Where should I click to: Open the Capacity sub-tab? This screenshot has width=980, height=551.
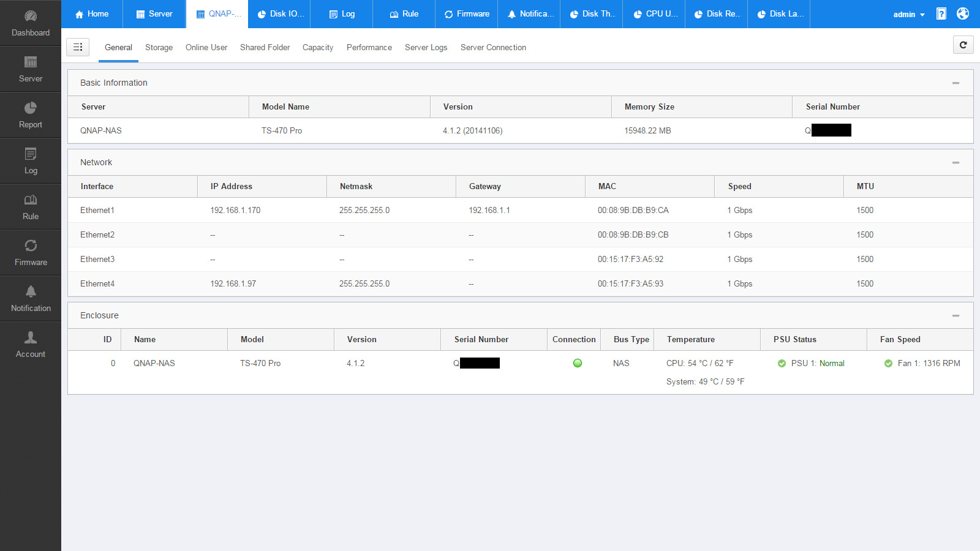pyautogui.click(x=318, y=47)
